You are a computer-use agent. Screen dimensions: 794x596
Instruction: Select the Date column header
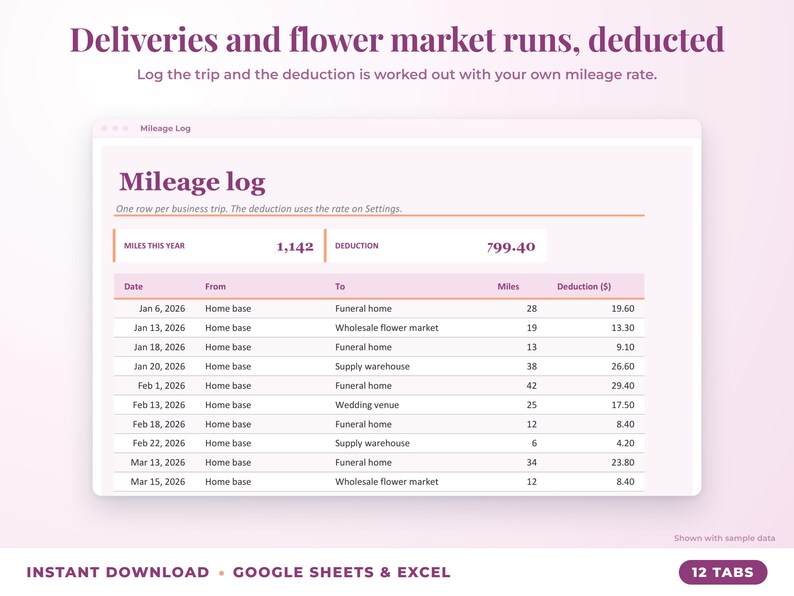point(133,287)
